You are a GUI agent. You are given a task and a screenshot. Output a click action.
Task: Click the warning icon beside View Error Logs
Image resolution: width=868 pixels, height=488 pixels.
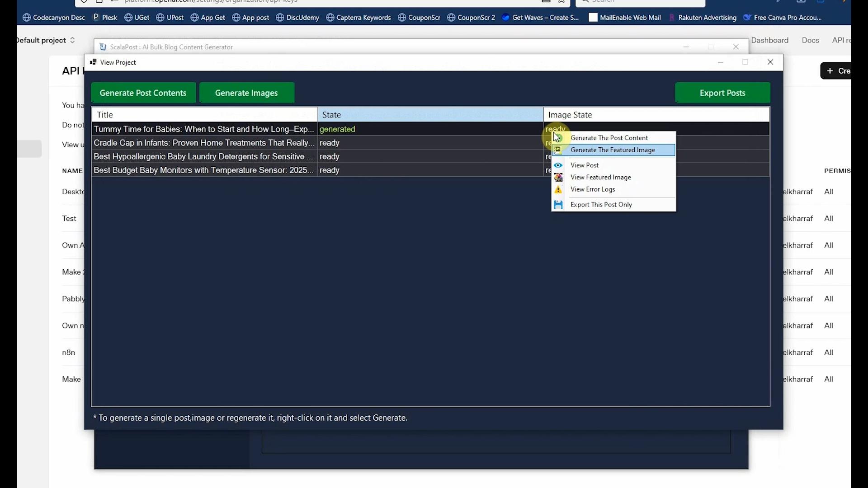click(558, 190)
